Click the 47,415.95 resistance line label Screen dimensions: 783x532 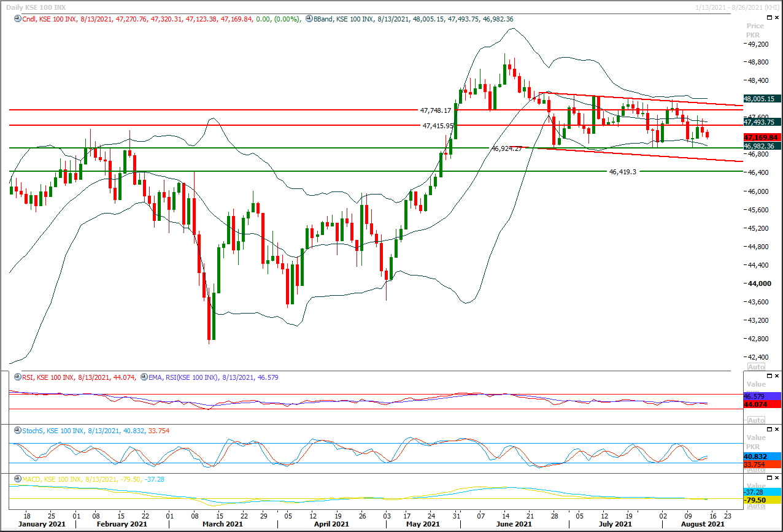[x=438, y=126]
